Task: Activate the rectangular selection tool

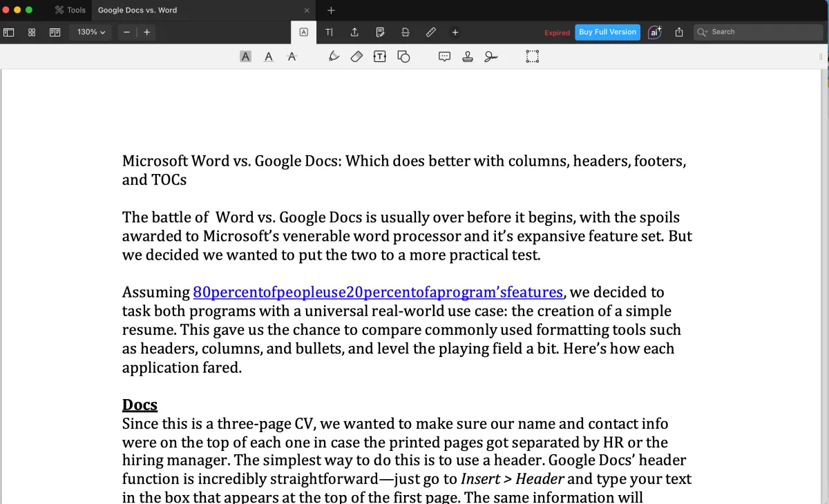Action: point(532,57)
